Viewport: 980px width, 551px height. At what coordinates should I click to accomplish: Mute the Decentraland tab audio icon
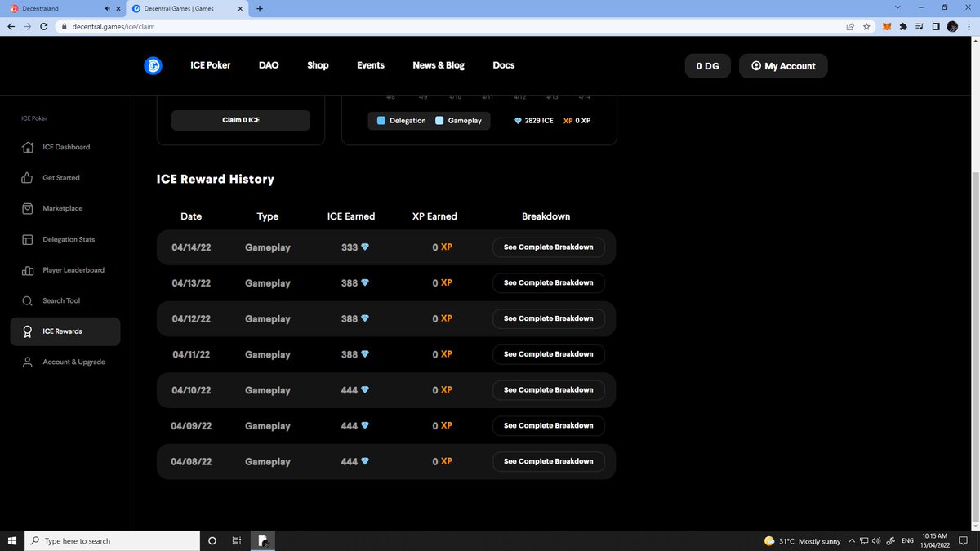pos(108,8)
